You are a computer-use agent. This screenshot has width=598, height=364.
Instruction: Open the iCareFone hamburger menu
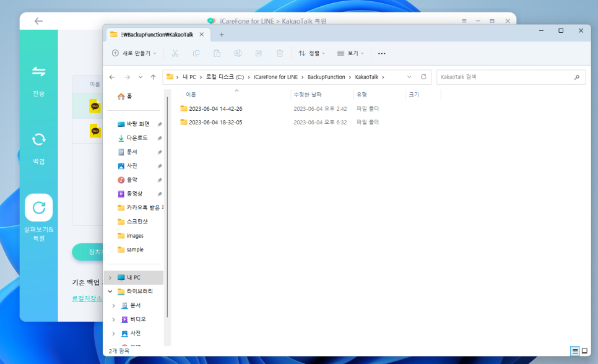point(464,21)
